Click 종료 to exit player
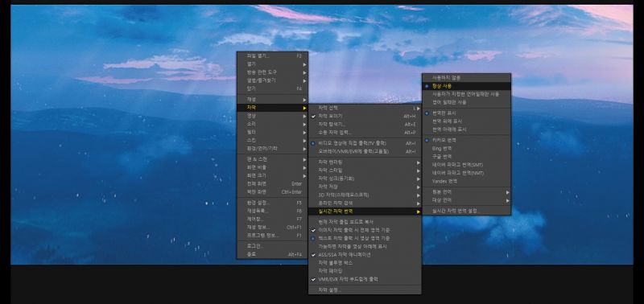The width and height of the screenshot is (644, 304). tap(272, 254)
